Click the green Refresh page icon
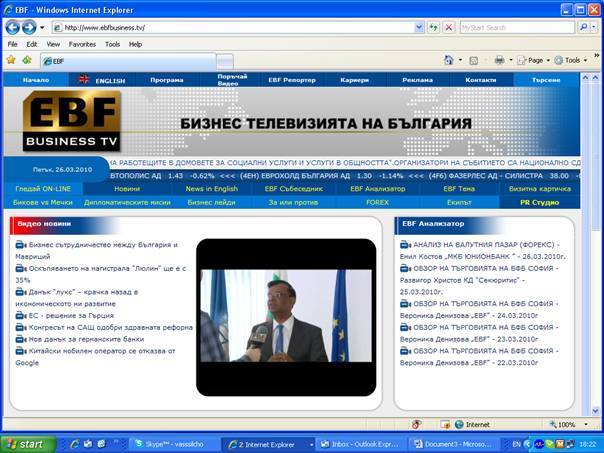Viewport: 604px width, 453px height. pos(434,28)
